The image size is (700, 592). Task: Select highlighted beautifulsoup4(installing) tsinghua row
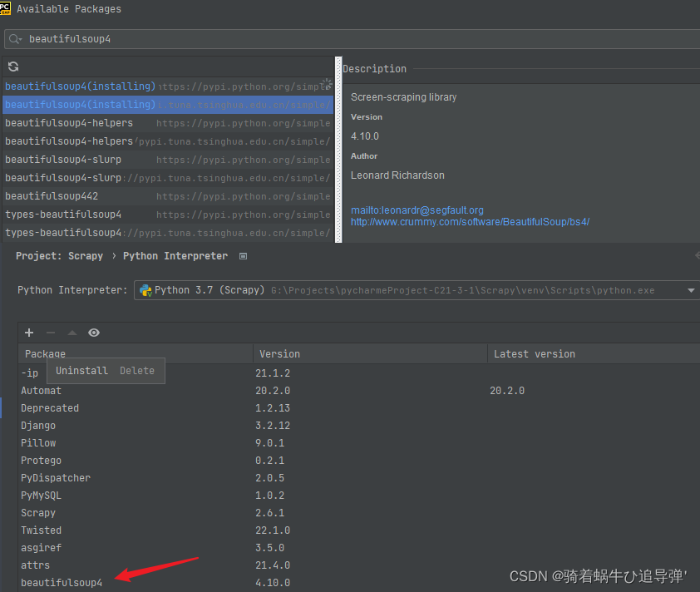[x=168, y=105]
